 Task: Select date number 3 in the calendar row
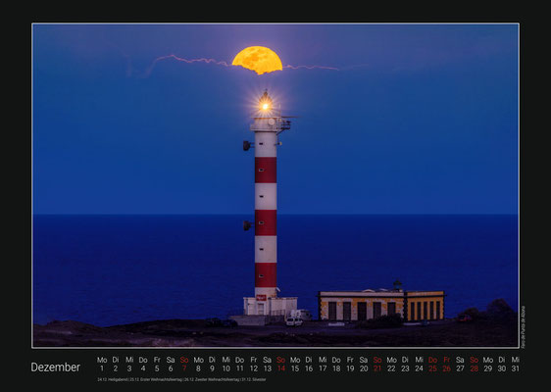[129, 368]
